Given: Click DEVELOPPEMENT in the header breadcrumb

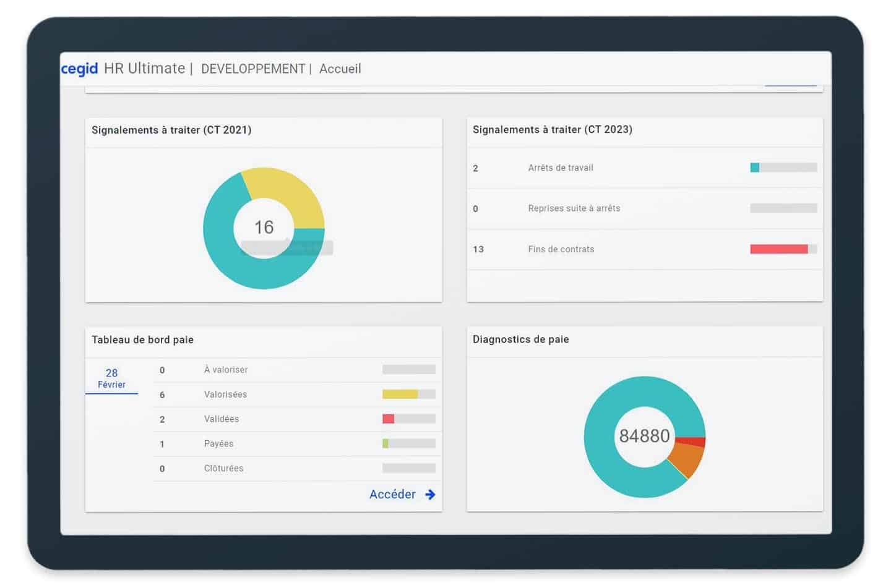Looking at the screenshot, I should [253, 69].
